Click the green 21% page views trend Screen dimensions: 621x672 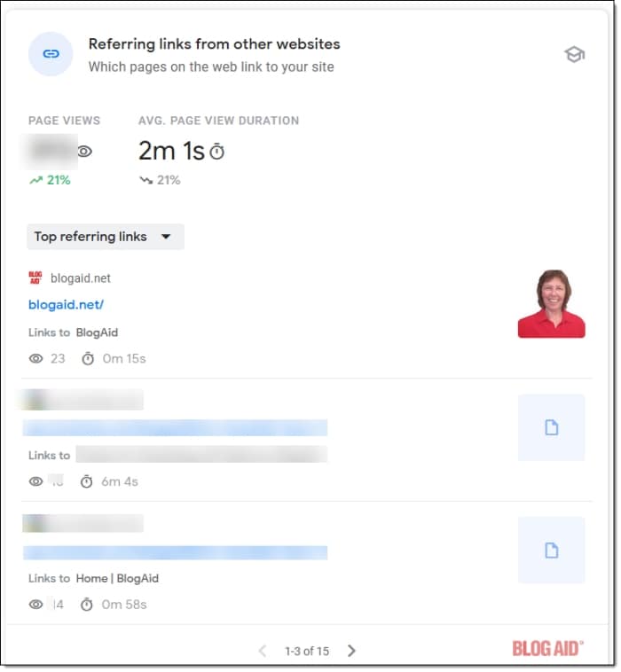tap(50, 180)
